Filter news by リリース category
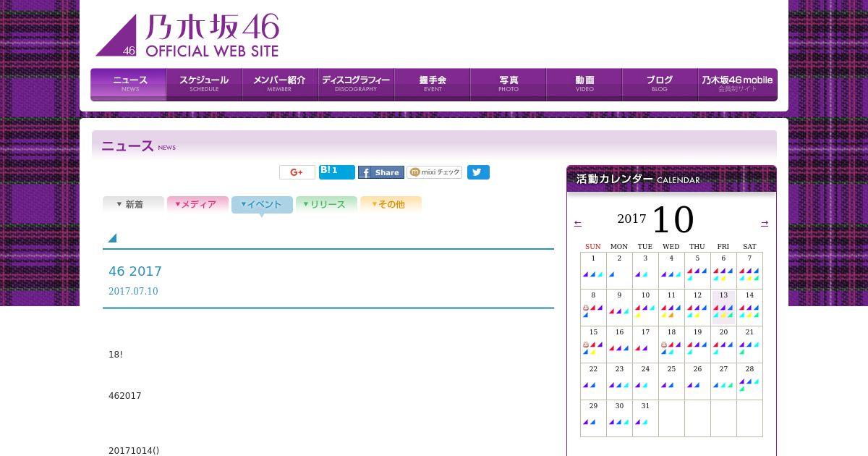 tap(326, 204)
